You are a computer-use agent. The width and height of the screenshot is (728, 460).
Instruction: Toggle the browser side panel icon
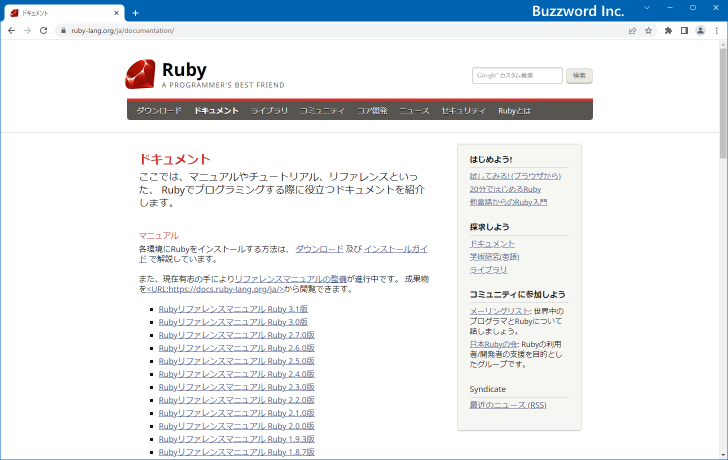coord(684,31)
